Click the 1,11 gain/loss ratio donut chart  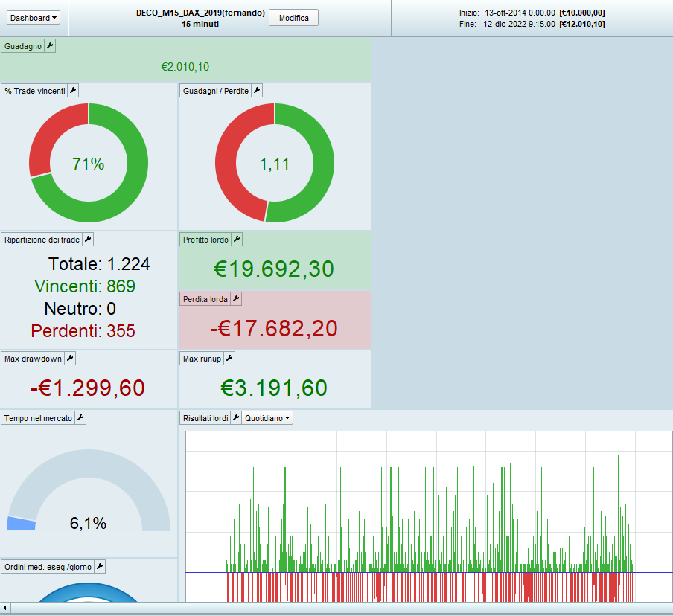pos(275,163)
